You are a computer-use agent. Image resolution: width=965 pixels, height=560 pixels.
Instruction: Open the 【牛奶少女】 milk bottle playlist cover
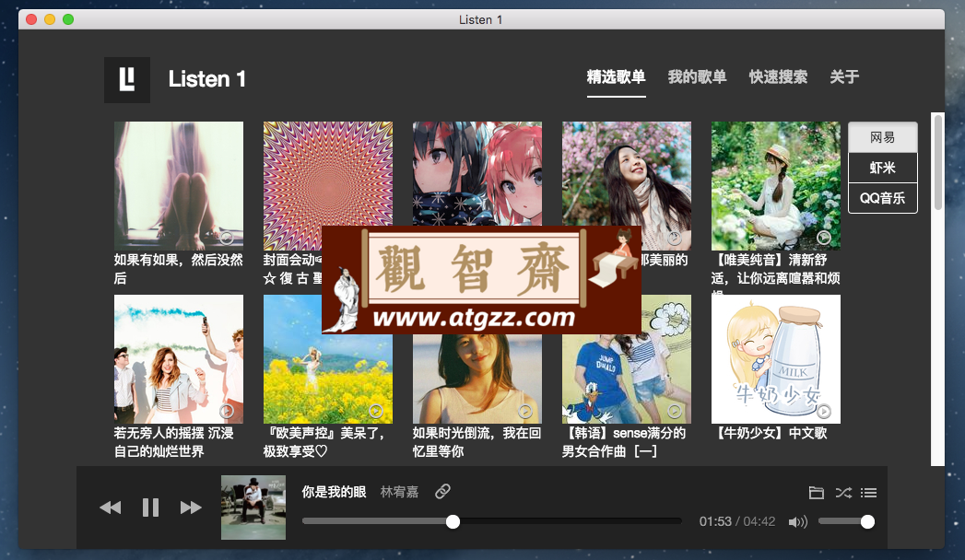tap(775, 359)
